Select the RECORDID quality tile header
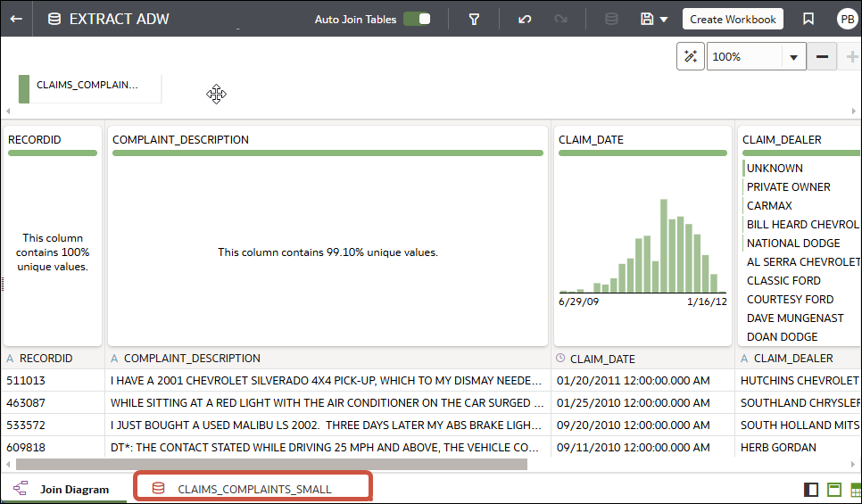The height and width of the screenshot is (504, 862). (35, 139)
